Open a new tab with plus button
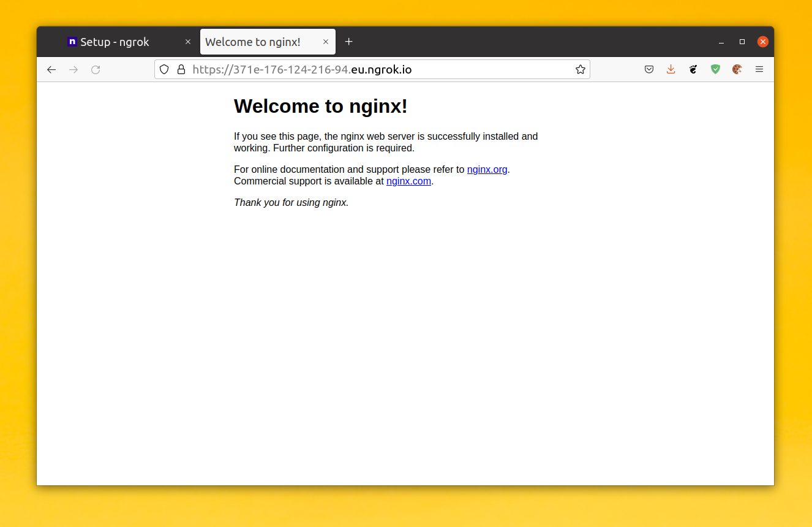The width and height of the screenshot is (812, 527). coord(349,42)
